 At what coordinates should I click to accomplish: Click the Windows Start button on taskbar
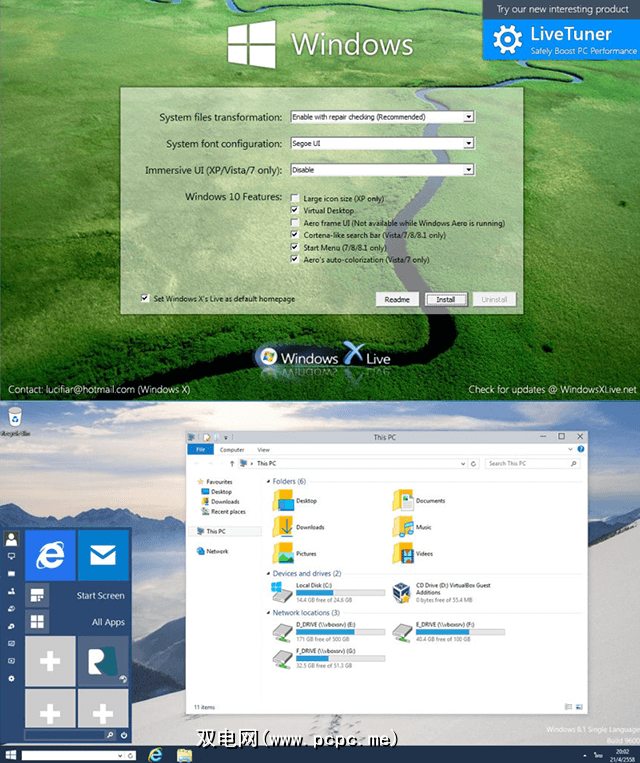click(x=10, y=755)
